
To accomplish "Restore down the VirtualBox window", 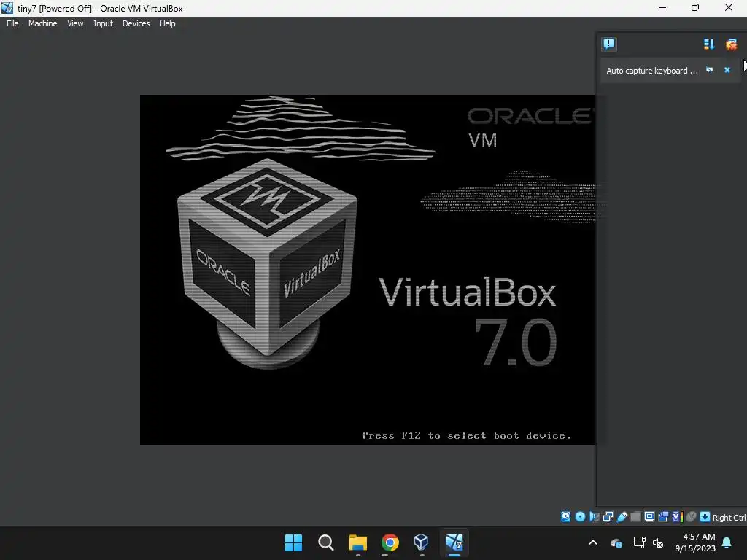I will [695, 8].
